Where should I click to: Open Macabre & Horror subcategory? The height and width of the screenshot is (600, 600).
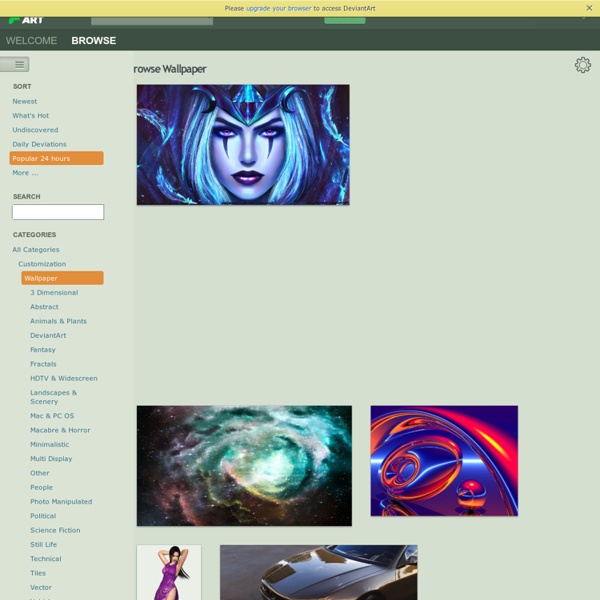pos(60,430)
